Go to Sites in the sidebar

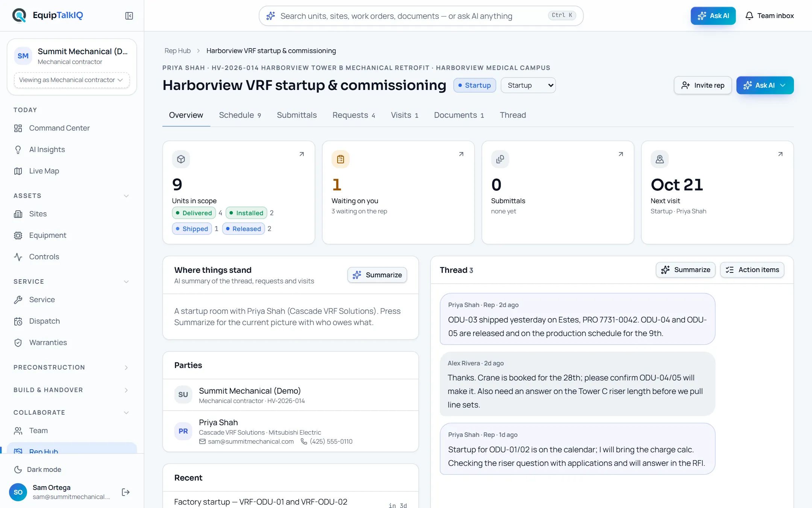(x=71, y=214)
